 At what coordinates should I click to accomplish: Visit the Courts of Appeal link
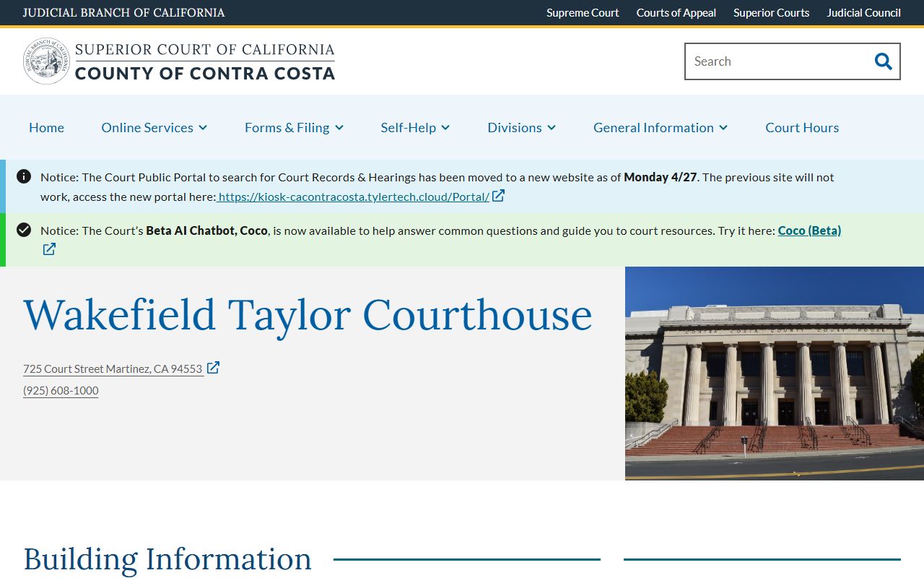click(676, 12)
